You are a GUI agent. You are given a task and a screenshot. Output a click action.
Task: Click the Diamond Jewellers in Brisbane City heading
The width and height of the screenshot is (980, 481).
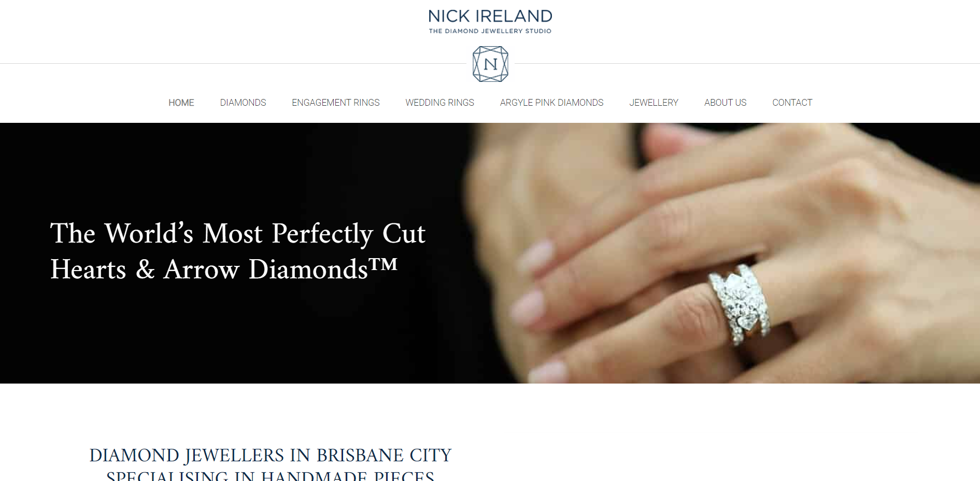tap(271, 455)
